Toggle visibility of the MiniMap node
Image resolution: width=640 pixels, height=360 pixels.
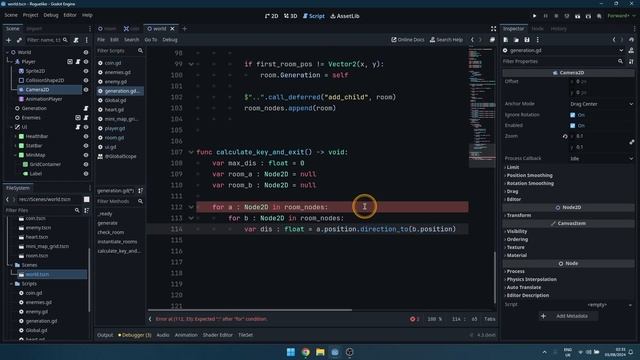(x=86, y=155)
